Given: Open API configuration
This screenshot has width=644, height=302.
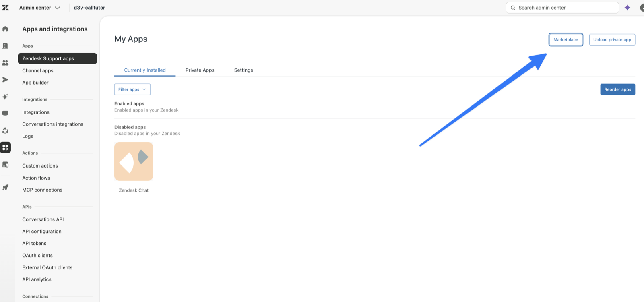Looking at the screenshot, I should (42, 232).
